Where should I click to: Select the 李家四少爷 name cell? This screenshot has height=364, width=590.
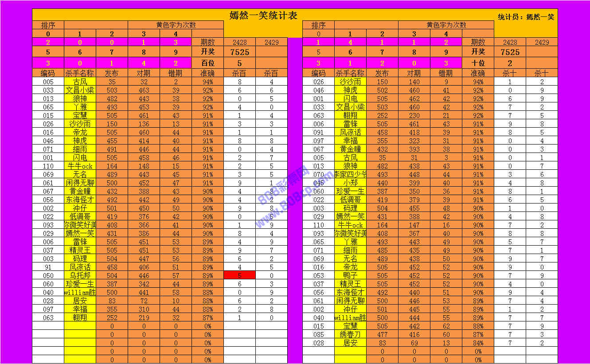[350, 174]
